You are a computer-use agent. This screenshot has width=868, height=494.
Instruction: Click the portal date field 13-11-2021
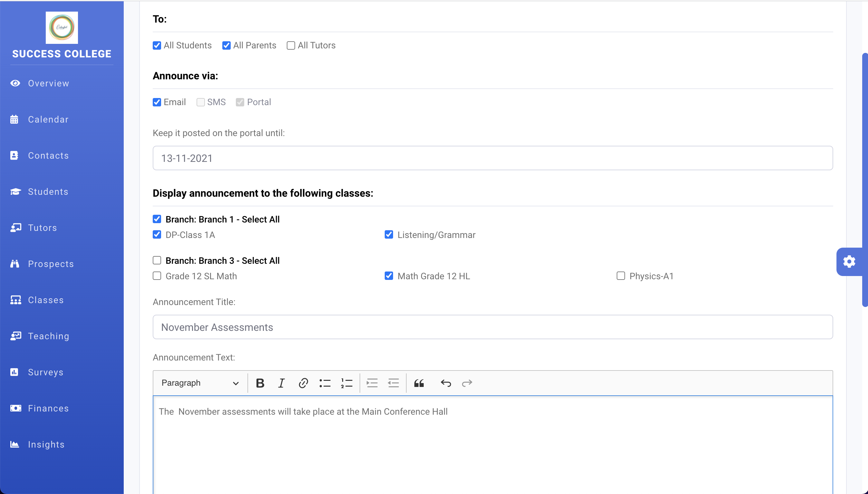click(493, 158)
